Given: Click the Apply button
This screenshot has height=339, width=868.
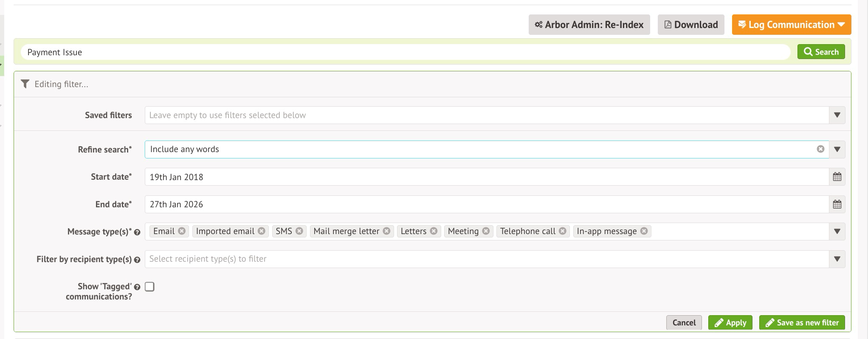Looking at the screenshot, I should pyautogui.click(x=730, y=323).
